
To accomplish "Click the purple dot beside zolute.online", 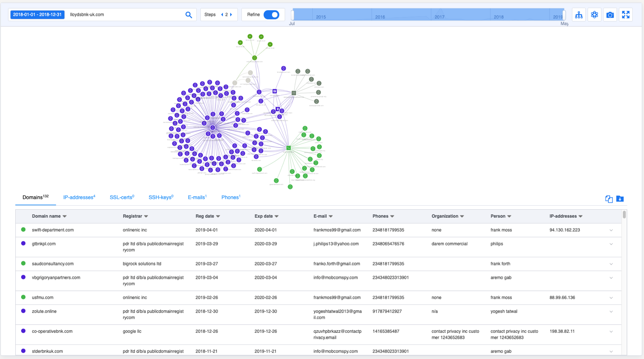I will click(x=23, y=311).
